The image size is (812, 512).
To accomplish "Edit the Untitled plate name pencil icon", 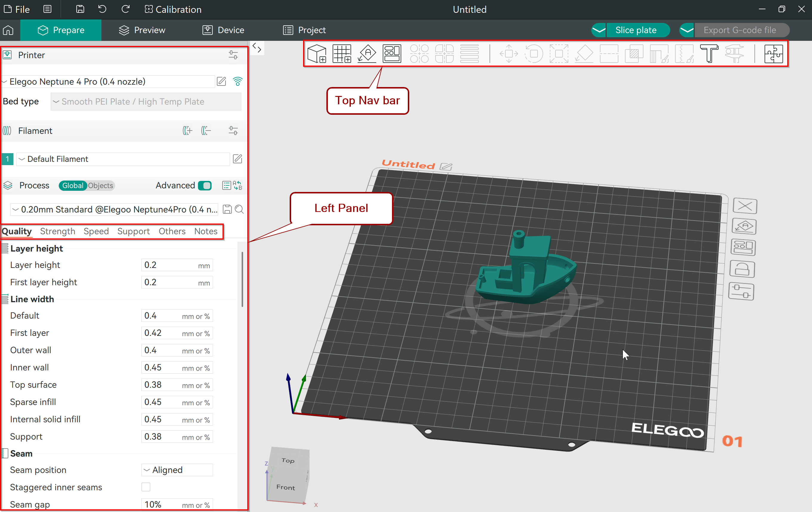I will [446, 166].
